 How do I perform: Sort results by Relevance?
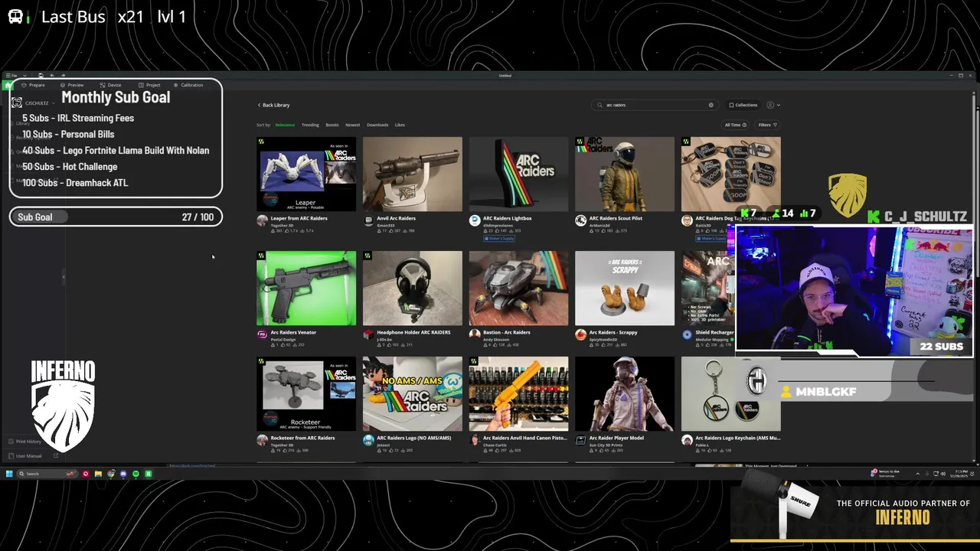(x=285, y=125)
